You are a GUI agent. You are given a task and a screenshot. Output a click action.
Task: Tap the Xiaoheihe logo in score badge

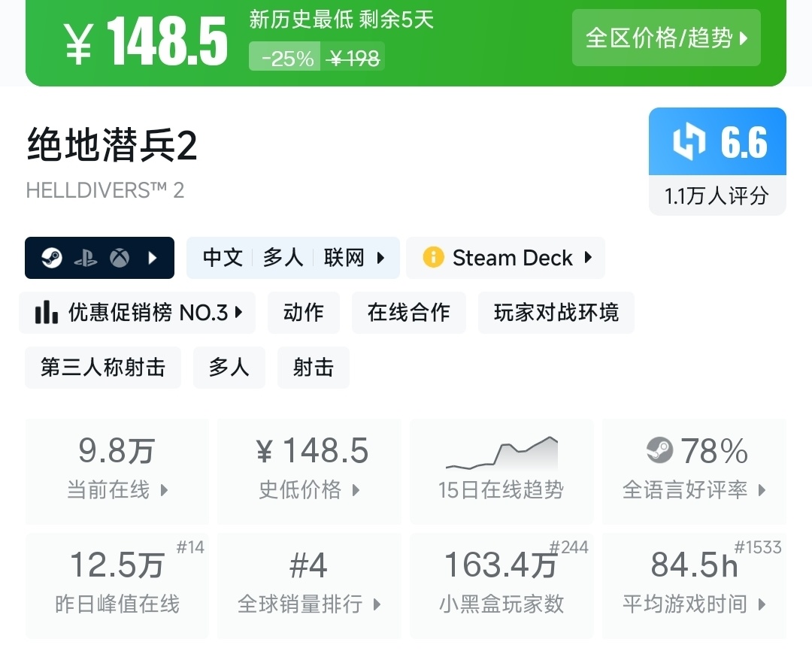pyautogui.click(x=689, y=143)
